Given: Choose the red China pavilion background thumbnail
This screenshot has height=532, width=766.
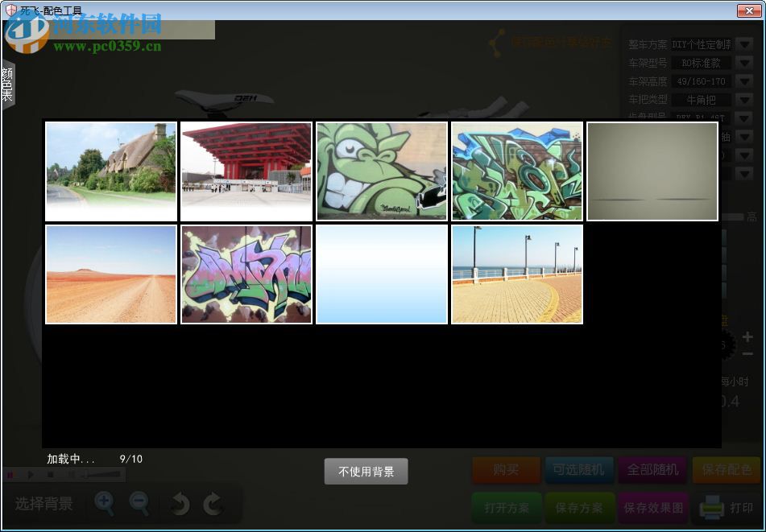Looking at the screenshot, I should click(246, 171).
